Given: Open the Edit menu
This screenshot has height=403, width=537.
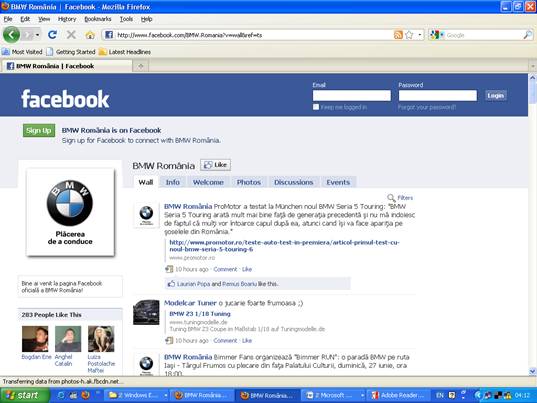Looking at the screenshot, I should [25, 19].
